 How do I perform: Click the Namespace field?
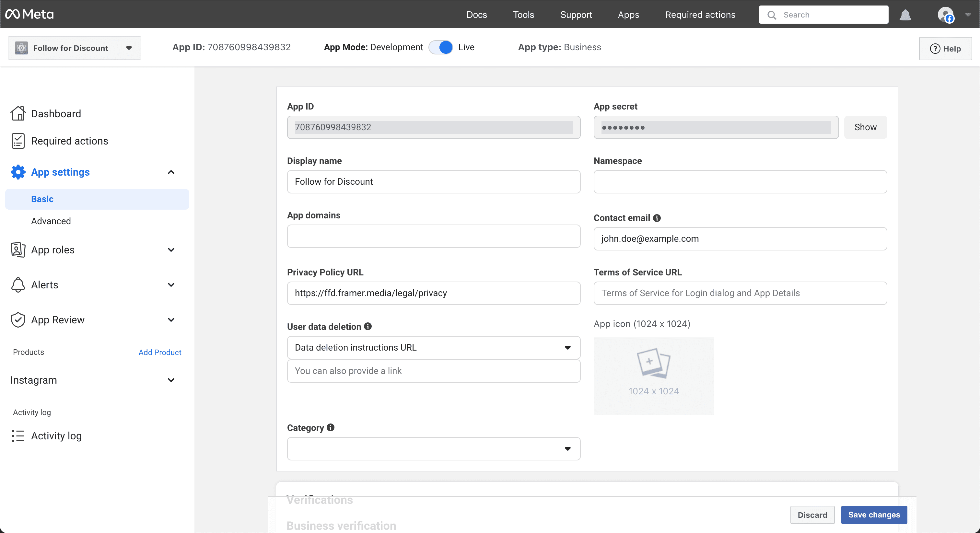click(x=740, y=181)
